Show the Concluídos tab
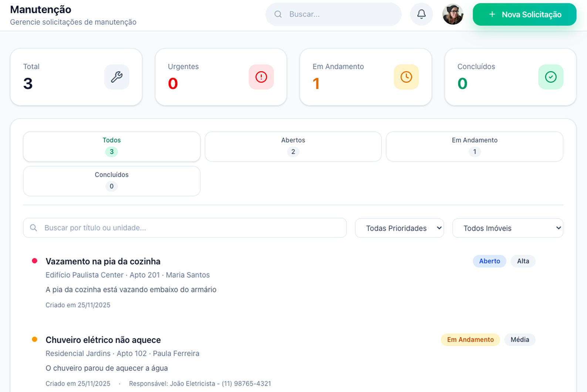587x392 pixels. pos(112,181)
